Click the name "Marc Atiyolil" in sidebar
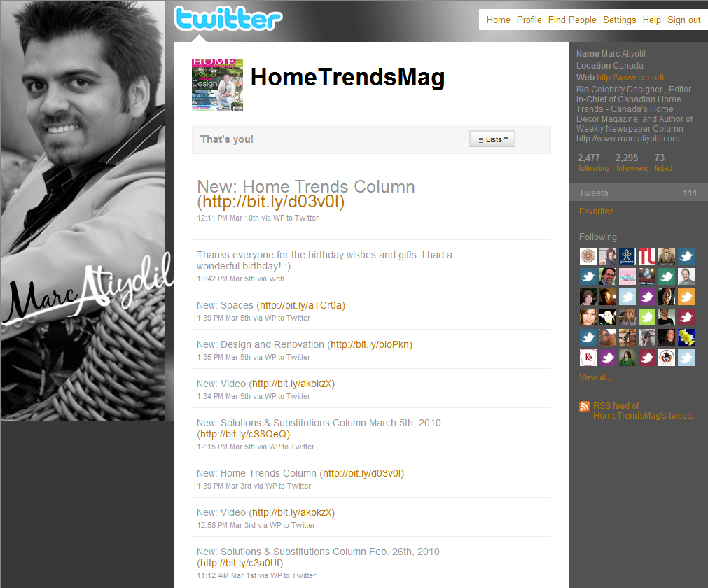708x588 pixels. tap(623, 54)
